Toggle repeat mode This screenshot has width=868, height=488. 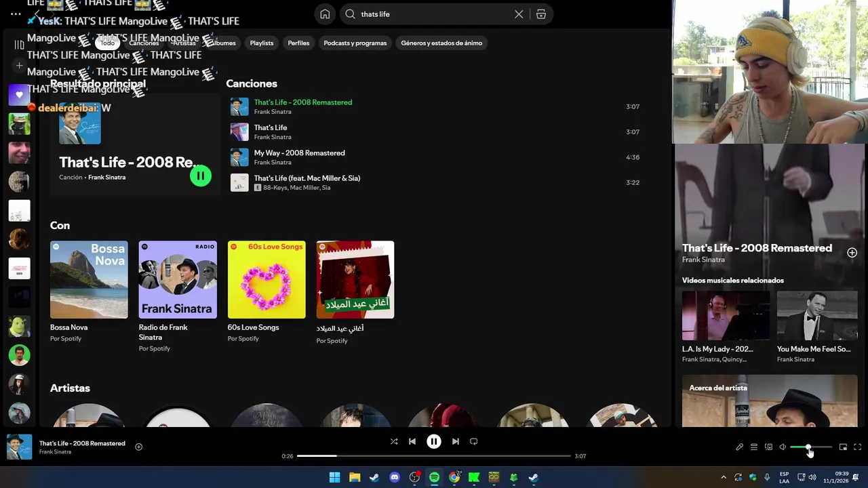474,441
